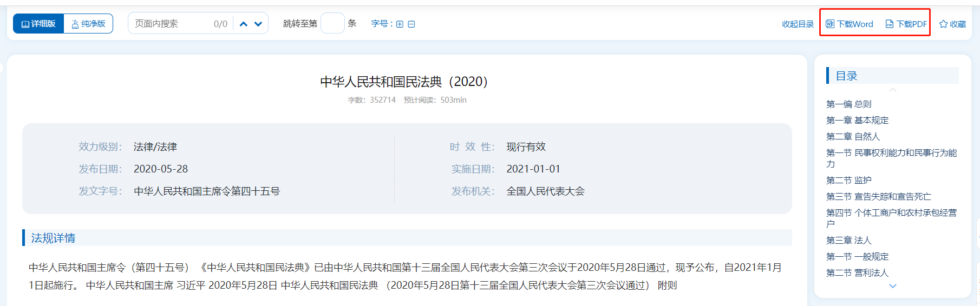Image resolution: width=980 pixels, height=306 pixels.
Task: Jump to 第二章 自然人 section
Action: point(853,136)
